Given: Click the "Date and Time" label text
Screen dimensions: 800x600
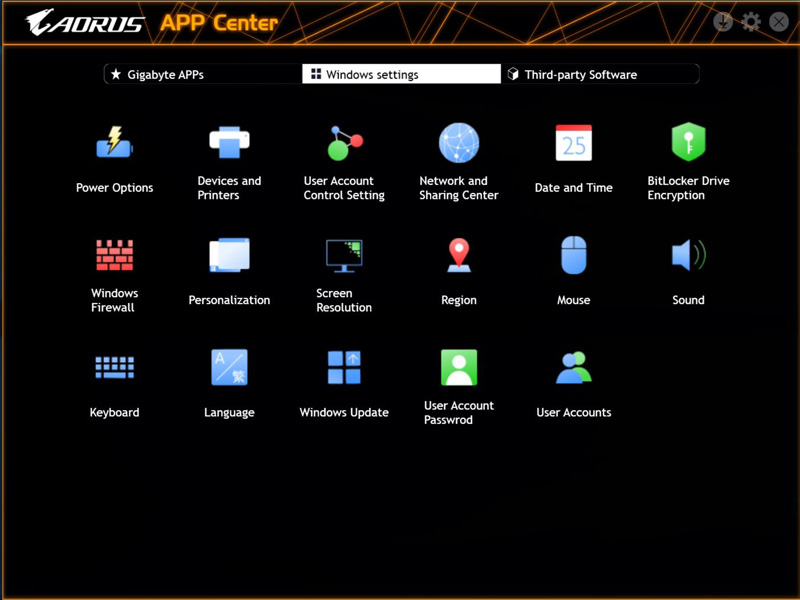Looking at the screenshot, I should 573,188.
